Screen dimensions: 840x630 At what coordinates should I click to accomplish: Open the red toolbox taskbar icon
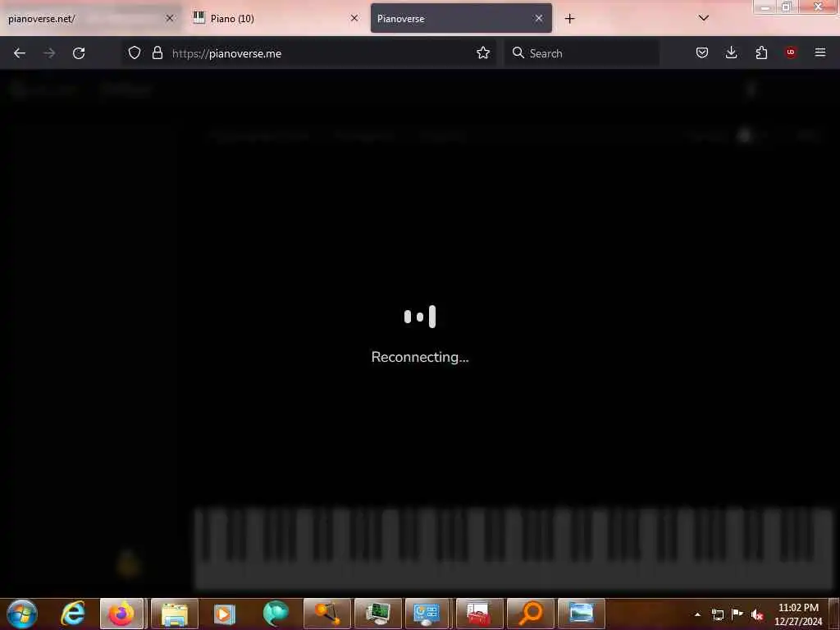tap(479, 614)
